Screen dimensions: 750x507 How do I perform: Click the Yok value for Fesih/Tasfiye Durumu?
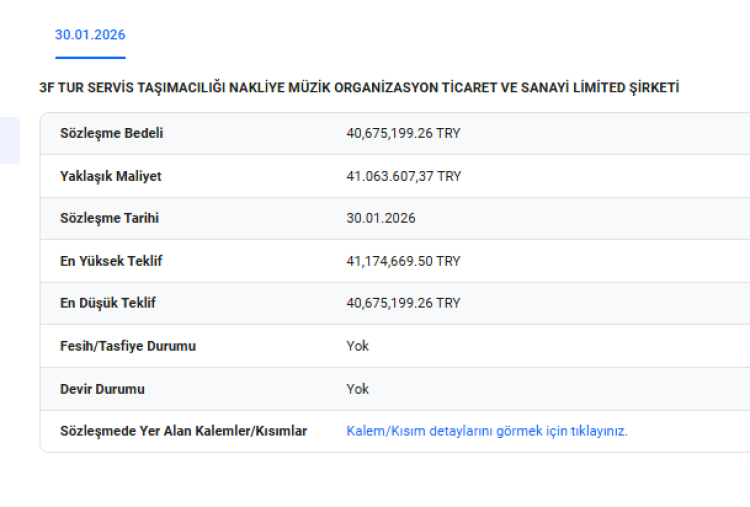(357, 346)
